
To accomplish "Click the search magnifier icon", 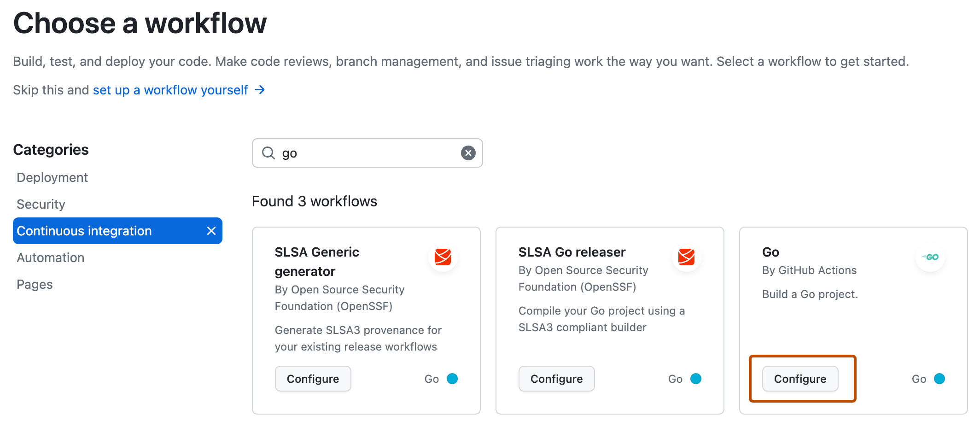I will [268, 152].
